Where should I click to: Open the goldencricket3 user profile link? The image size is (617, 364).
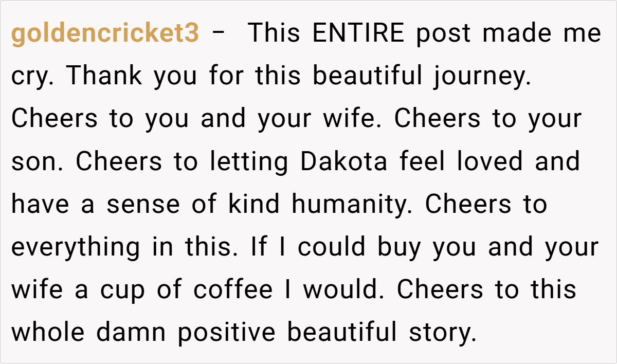tap(105, 34)
